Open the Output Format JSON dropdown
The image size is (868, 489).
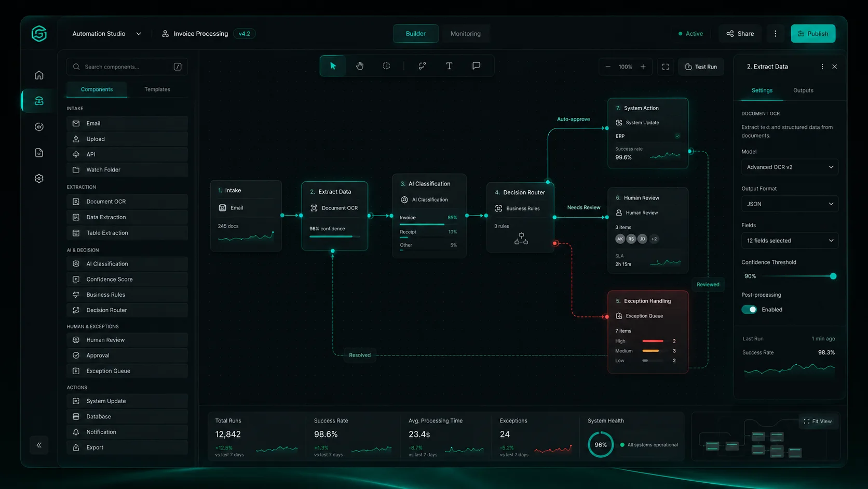[790, 204]
